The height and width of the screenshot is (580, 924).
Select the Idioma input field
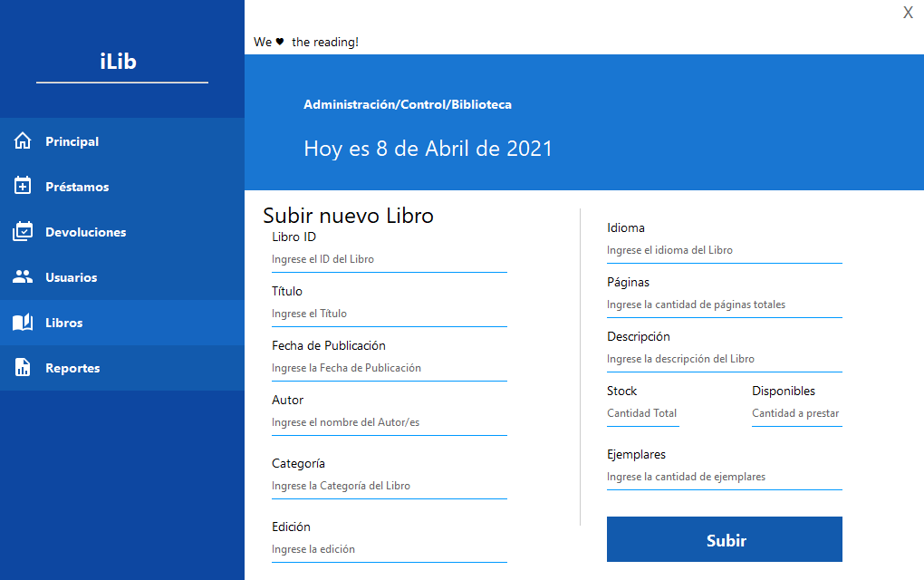pyautogui.click(x=724, y=250)
